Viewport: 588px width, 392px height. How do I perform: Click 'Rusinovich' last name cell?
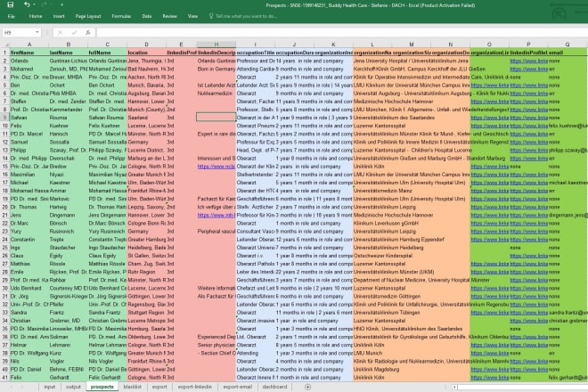69,232
